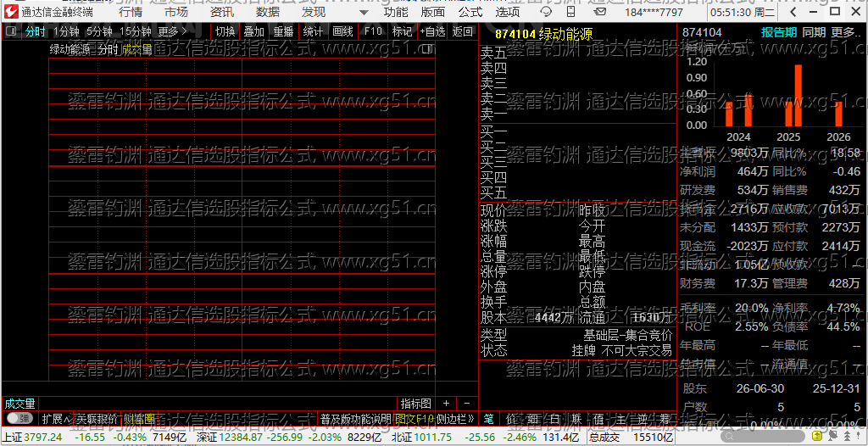Image resolution: width=868 pixels, height=446 pixels.
Task: Expand 更多 timeframe options
Action: point(173,31)
